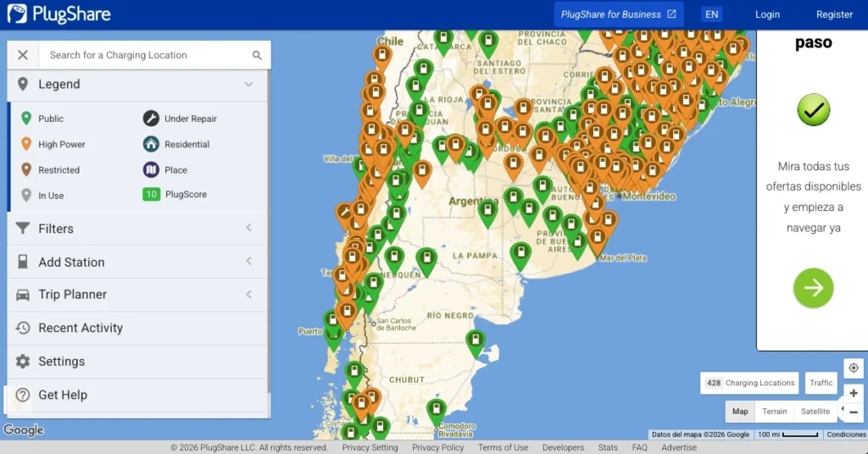
Task: Click the Legend pin icon
Action: 23,84
